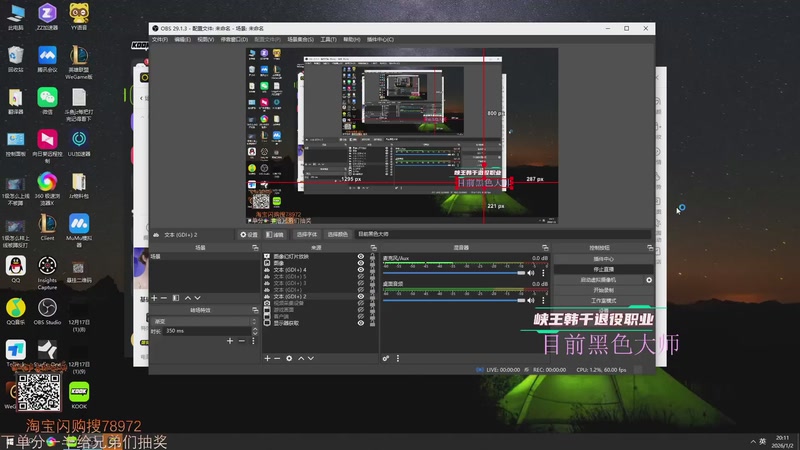800x450 pixels.
Task: Adjust the 桌面音频 volume slider
Action: (454, 301)
